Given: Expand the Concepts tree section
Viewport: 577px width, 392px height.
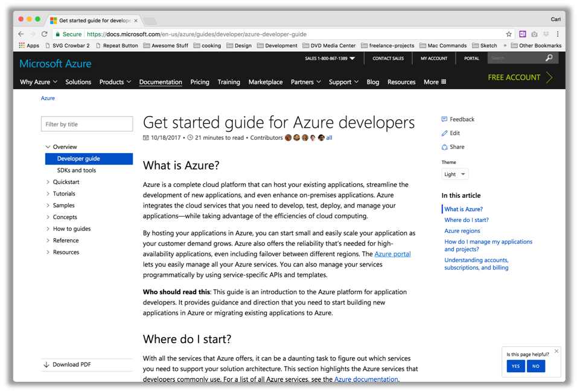Looking at the screenshot, I should [x=48, y=217].
